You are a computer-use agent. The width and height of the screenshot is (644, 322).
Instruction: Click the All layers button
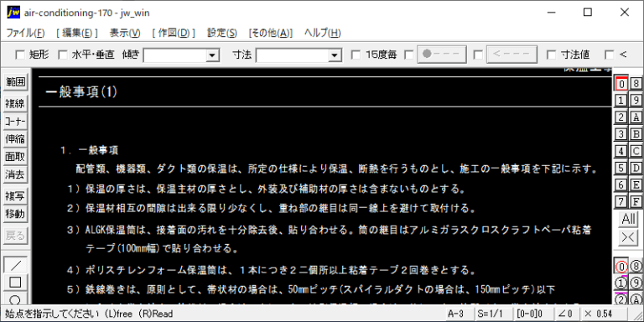(x=628, y=219)
